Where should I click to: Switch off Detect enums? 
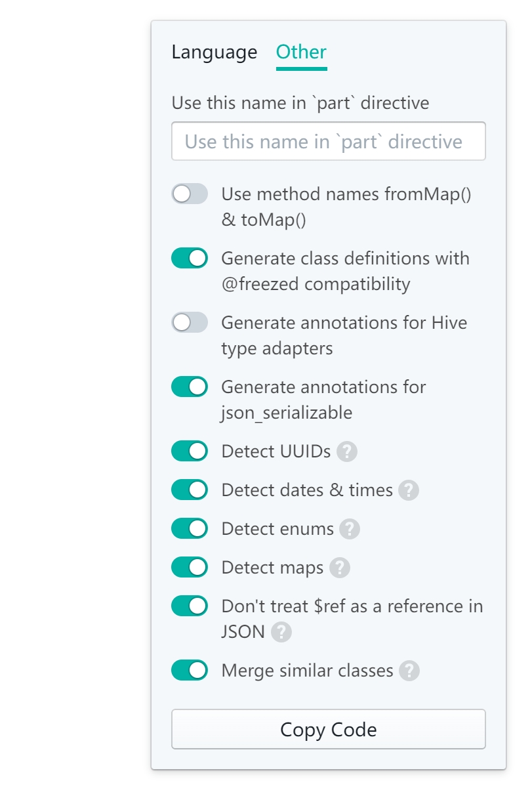(x=190, y=528)
